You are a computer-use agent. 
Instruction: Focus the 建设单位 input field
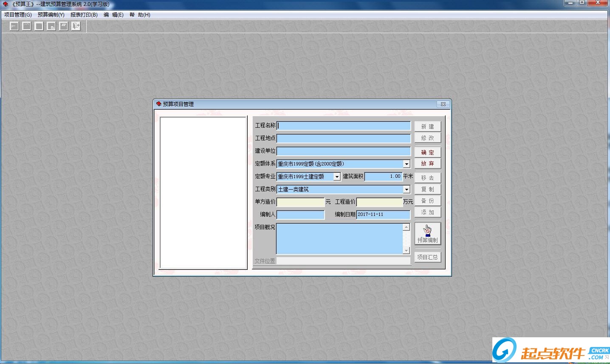click(x=344, y=151)
